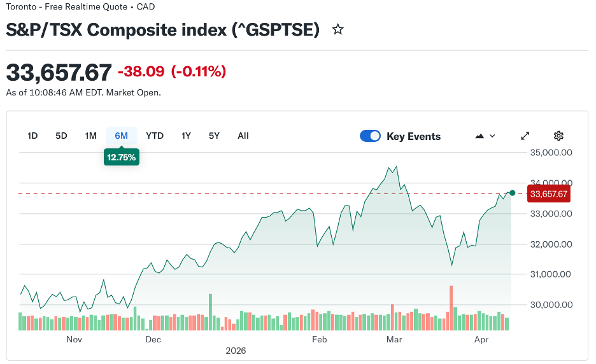
Task: Click the green endpoint dot on chart line
Action: 512,193
